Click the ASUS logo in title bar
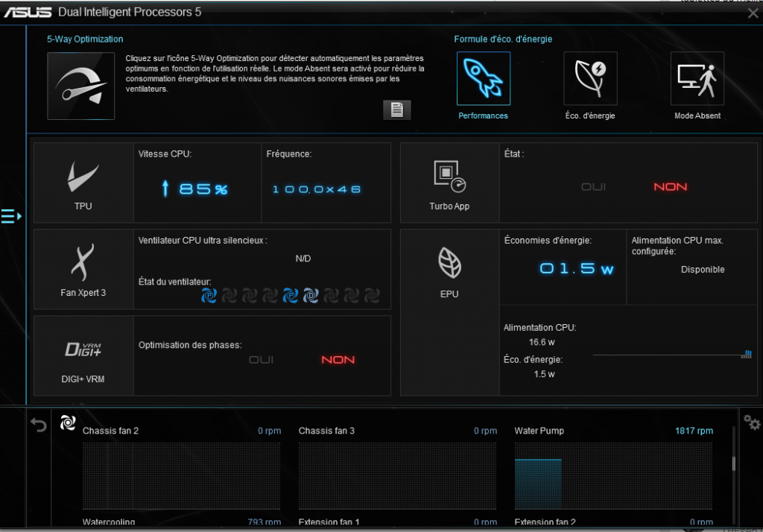Image resolution: width=763 pixels, height=532 pixels. pyautogui.click(x=28, y=12)
